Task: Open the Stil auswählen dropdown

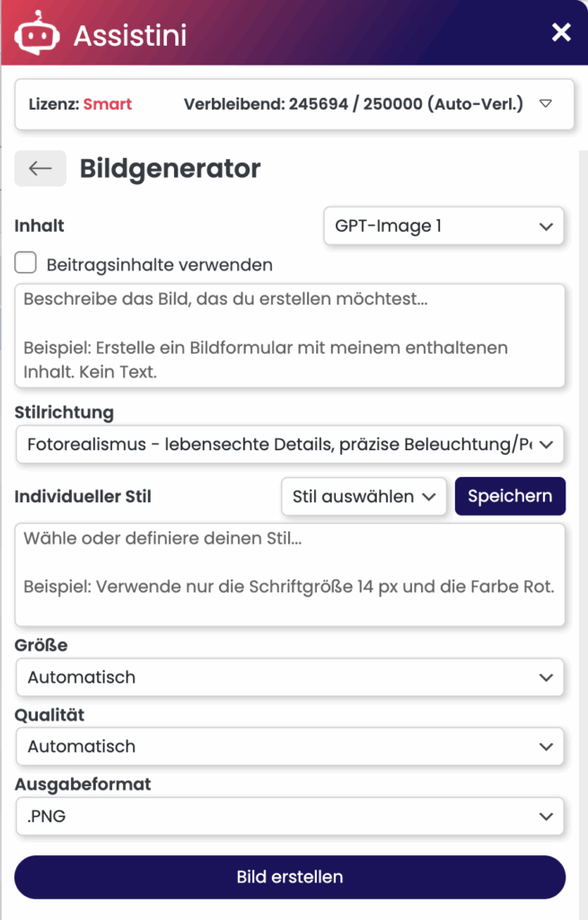Action: [364, 496]
